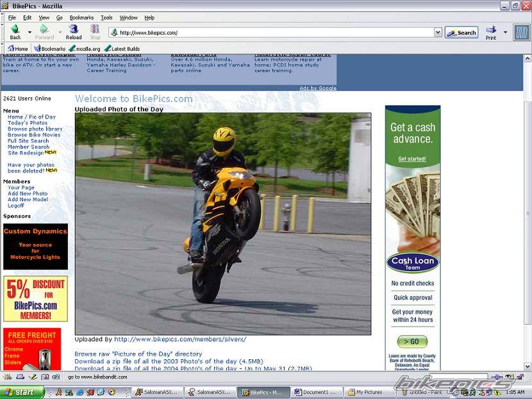Open the Help menu

pos(149,17)
